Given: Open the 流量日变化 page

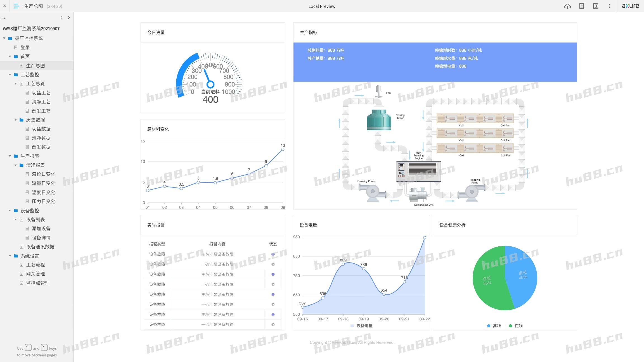Looking at the screenshot, I should pos(43,183).
